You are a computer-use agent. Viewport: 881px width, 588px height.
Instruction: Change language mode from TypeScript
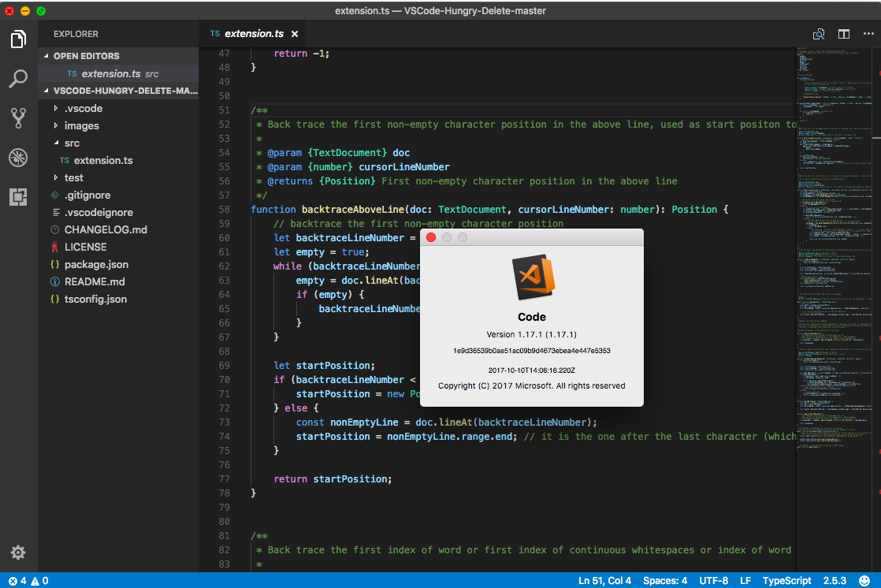pyautogui.click(x=786, y=581)
